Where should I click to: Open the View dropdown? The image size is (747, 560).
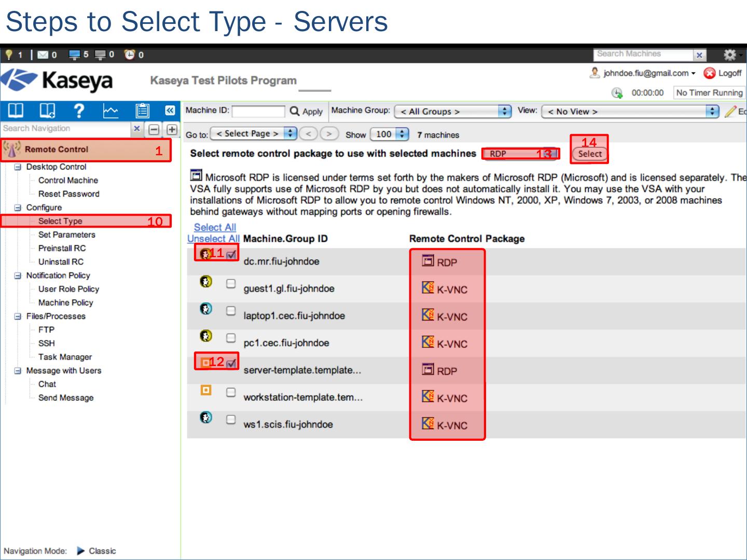(x=630, y=111)
